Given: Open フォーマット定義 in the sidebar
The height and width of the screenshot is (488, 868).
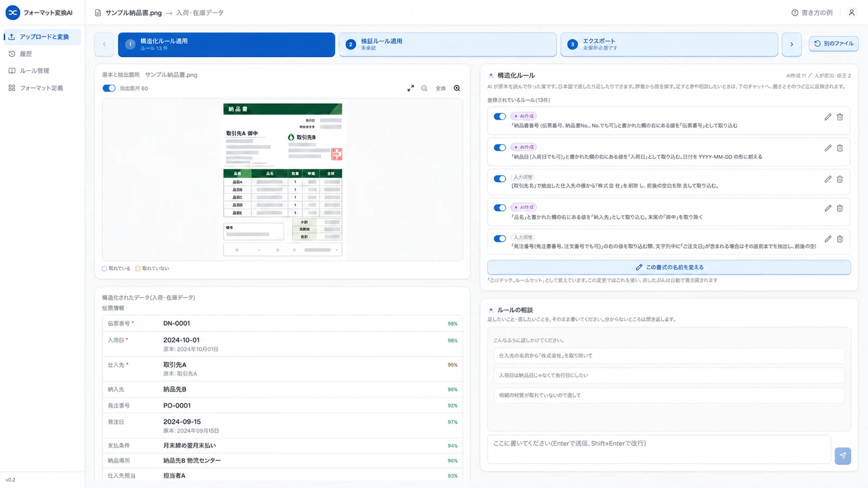Looking at the screenshot, I should (41, 88).
